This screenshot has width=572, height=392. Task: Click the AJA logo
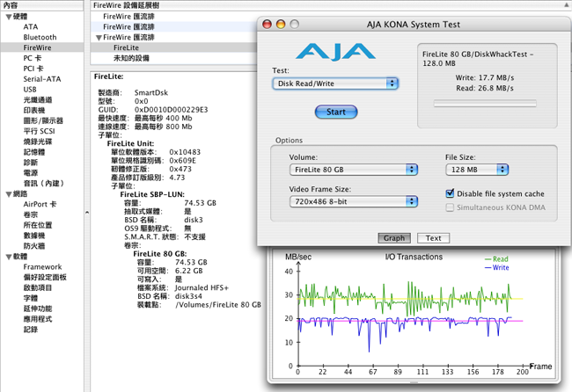[x=335, y=52]
